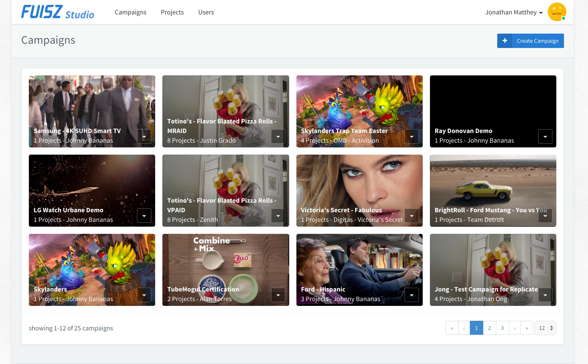588x364 pixels.
Task: Go to the next page arrow
Action: point(514,328)
